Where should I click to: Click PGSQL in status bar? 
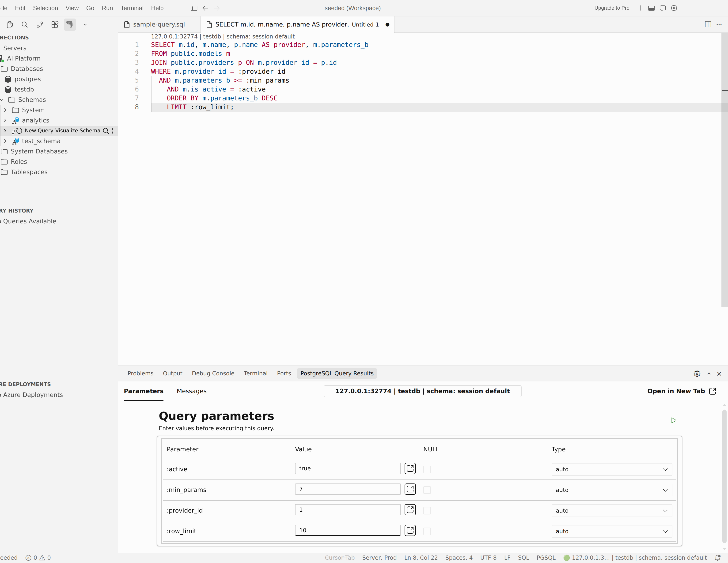(x=546, y=558)
